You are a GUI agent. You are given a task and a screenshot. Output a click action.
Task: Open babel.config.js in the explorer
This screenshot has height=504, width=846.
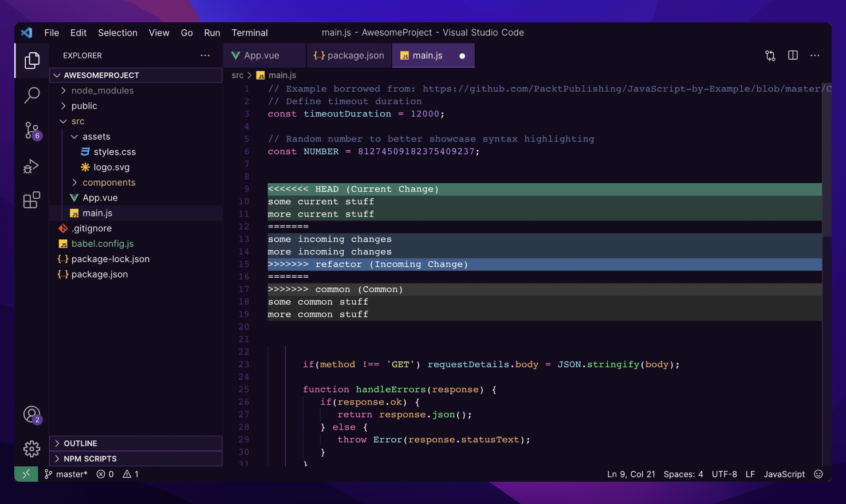136,243
